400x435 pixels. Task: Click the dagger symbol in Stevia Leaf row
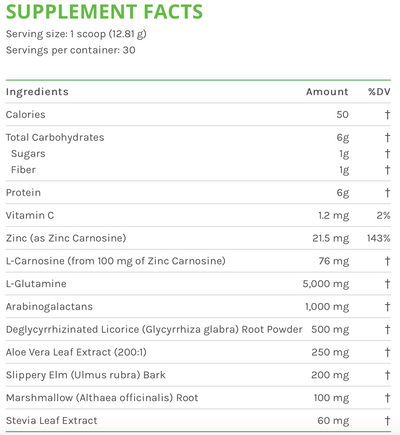point(387,421)
